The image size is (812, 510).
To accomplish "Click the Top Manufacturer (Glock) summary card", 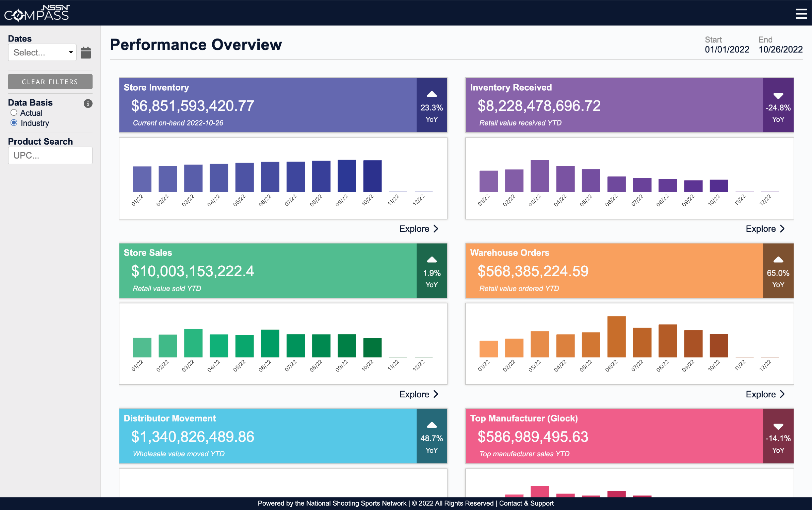I will (629, 436).
